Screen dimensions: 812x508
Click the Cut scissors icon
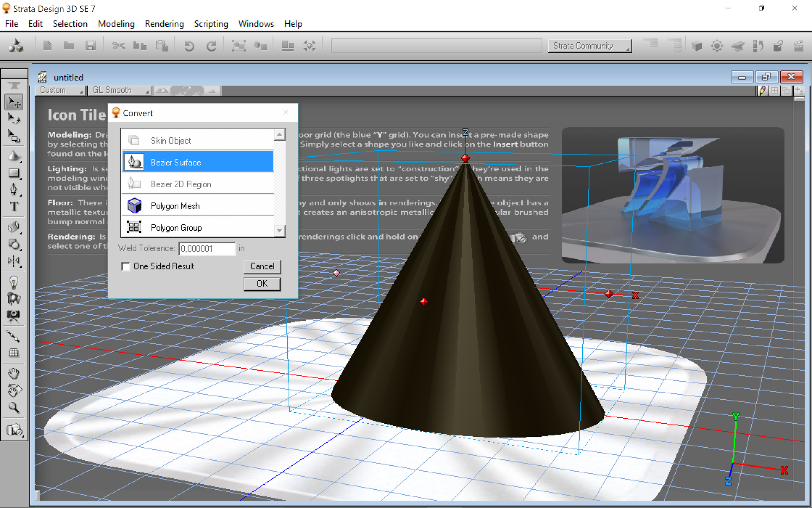point(119,46)
